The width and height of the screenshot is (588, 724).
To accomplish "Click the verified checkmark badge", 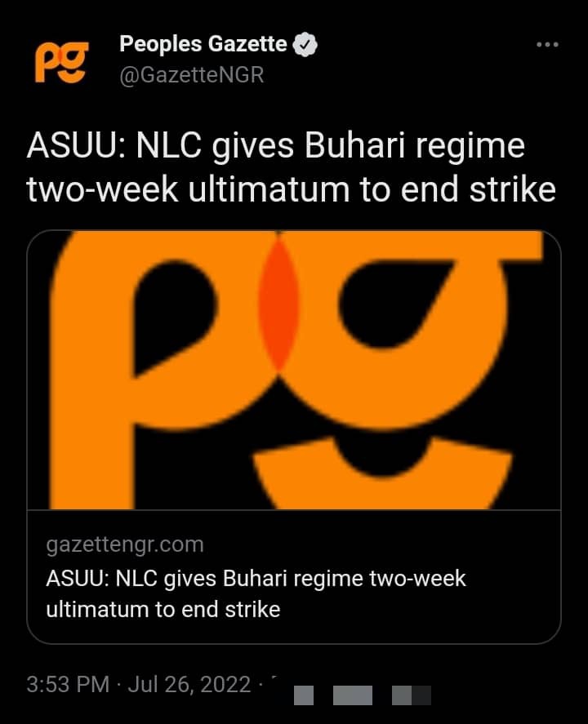I will [x=305, y=45].
